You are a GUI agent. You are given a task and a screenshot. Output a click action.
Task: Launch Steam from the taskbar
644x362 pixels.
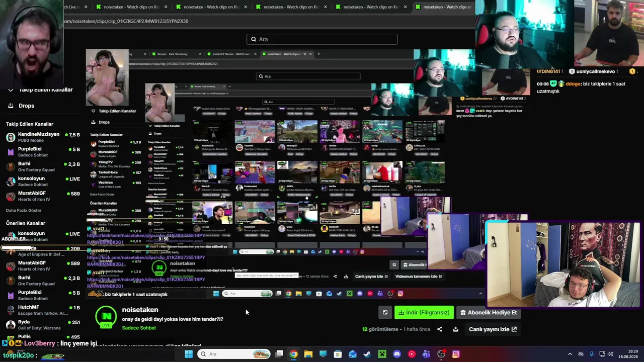(367, 354)
